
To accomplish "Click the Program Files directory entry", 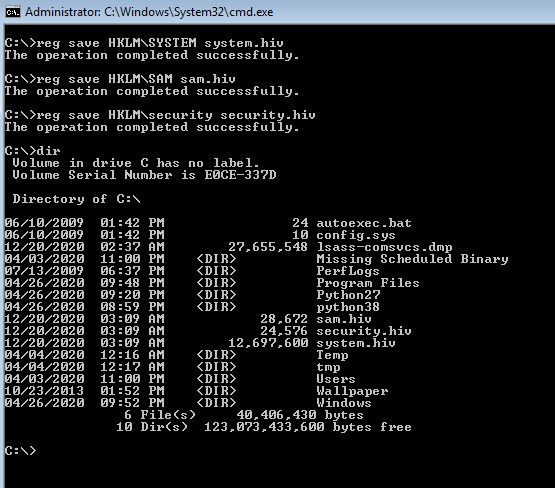I will 368,283.
